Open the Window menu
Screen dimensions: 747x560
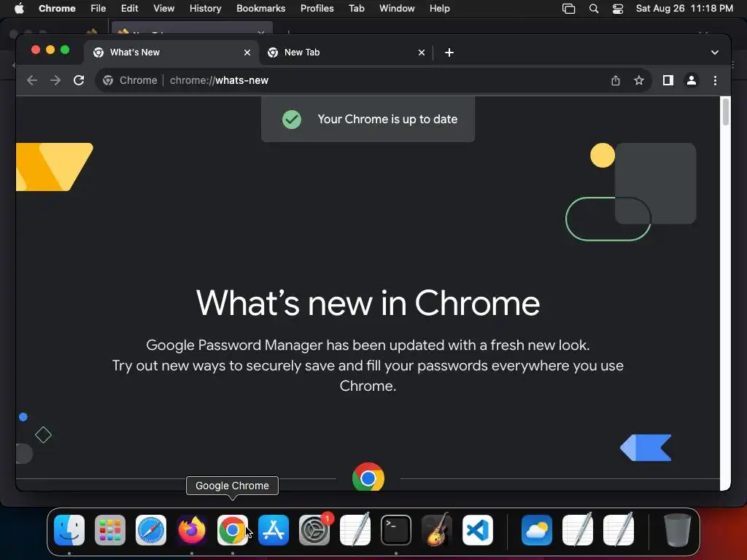tap(397, 9)
